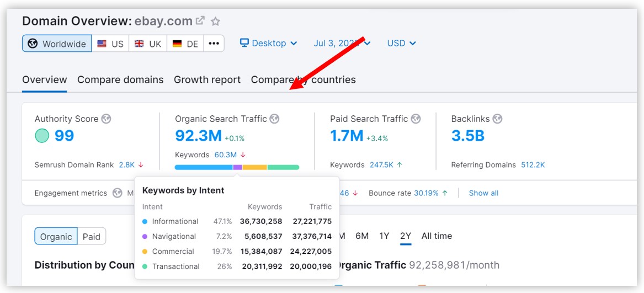Open Semrush Domain Rank 2.8K link
The image size is (644, 293).
click(x=127, y=165)
